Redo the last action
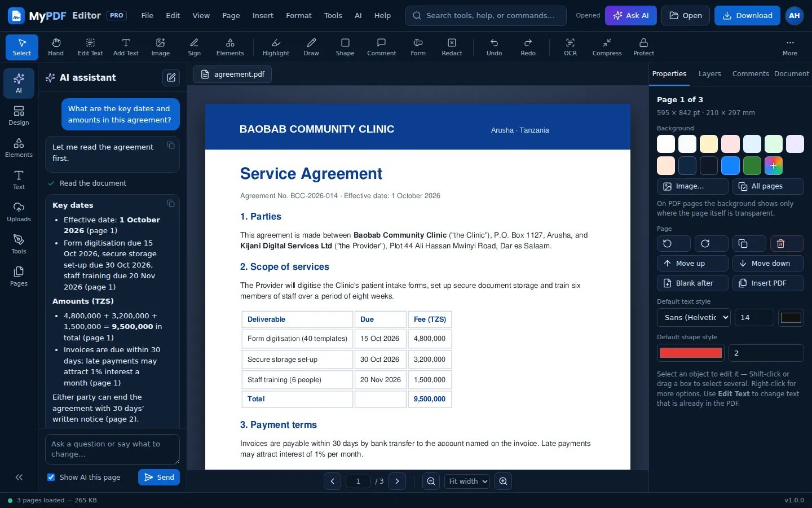 528,47
